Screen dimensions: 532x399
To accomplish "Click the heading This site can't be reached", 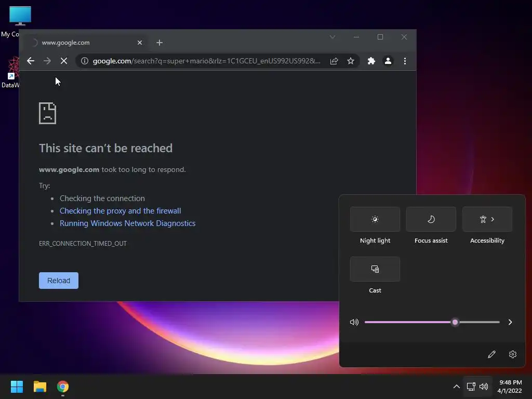I will coord(105,148).
